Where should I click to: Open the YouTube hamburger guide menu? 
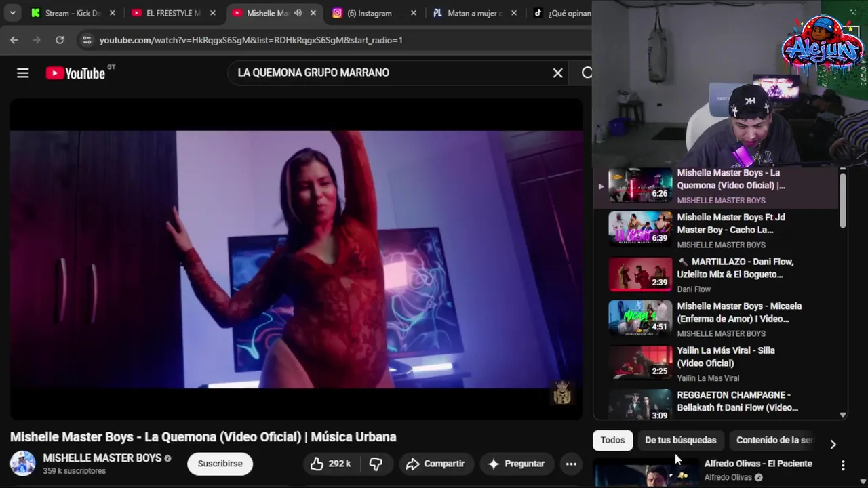point(23,73)
